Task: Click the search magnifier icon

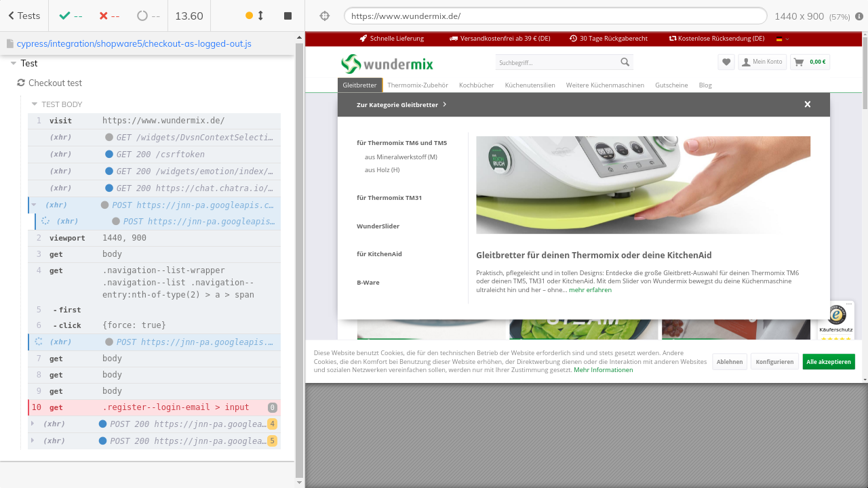Action: pyautogui.click(x=625, y=62)
